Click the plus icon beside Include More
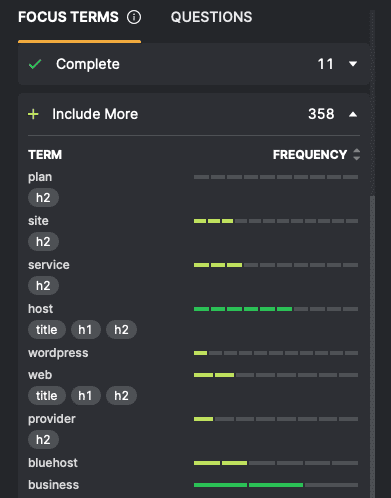Screen dimensions: 391x498 [x=33, y=114]
